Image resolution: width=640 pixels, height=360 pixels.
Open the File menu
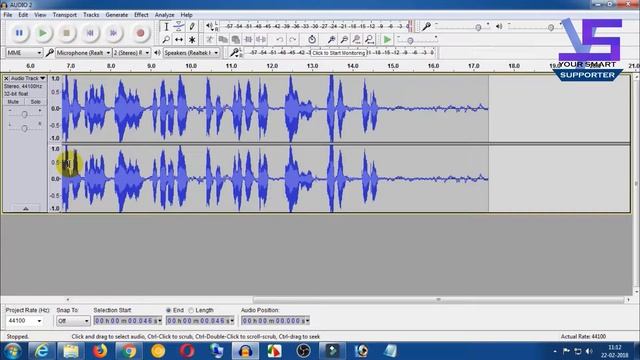(x=7, y=15)
